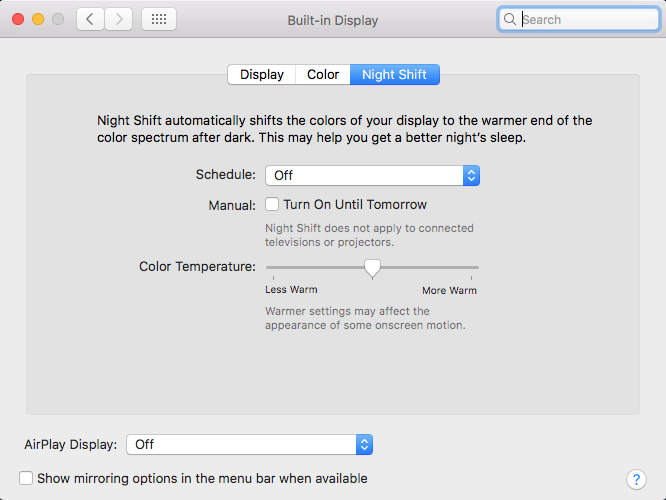Go forward with the right chevron
The image size is (666, 500).
click(119, 19)
